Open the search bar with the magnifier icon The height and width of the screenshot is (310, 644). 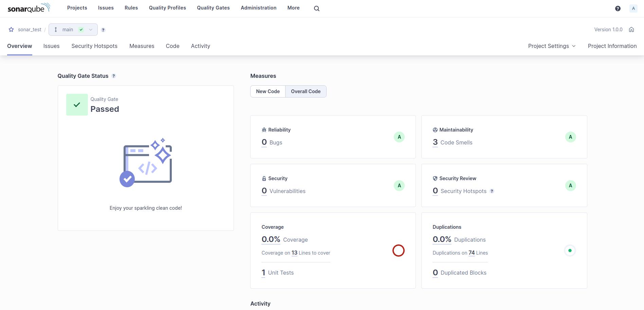[316, 8]
